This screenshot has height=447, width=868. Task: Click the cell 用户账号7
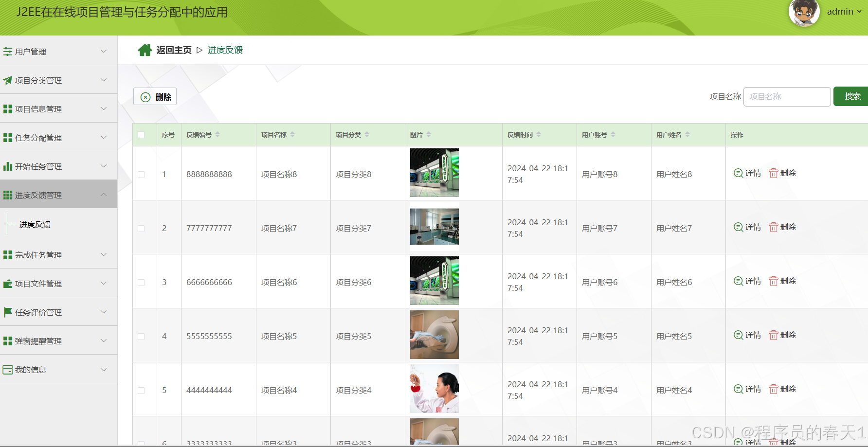(599, 228)
